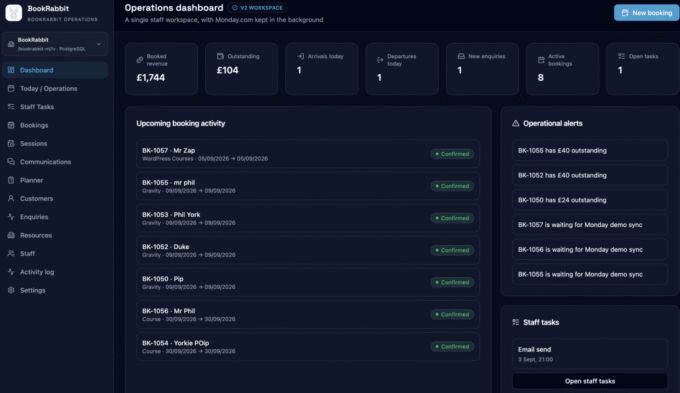Click alert BK-1050 has £24 outstanding

[590, 200]
